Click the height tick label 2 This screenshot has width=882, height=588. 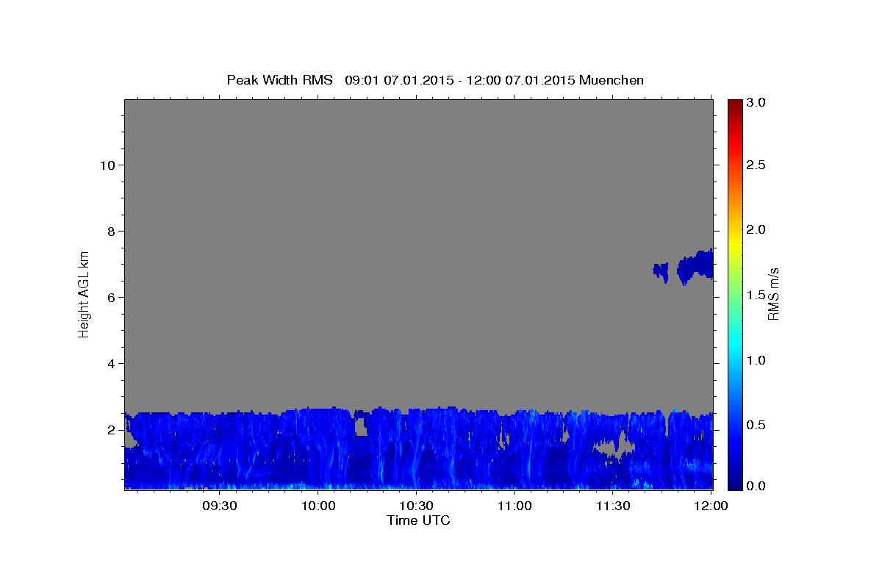pyautogui.click(x=111, y=430)
